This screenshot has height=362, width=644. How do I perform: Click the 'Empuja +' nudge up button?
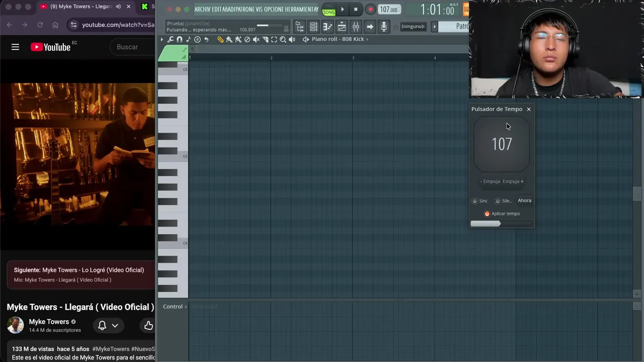click(x=513, y=182)
